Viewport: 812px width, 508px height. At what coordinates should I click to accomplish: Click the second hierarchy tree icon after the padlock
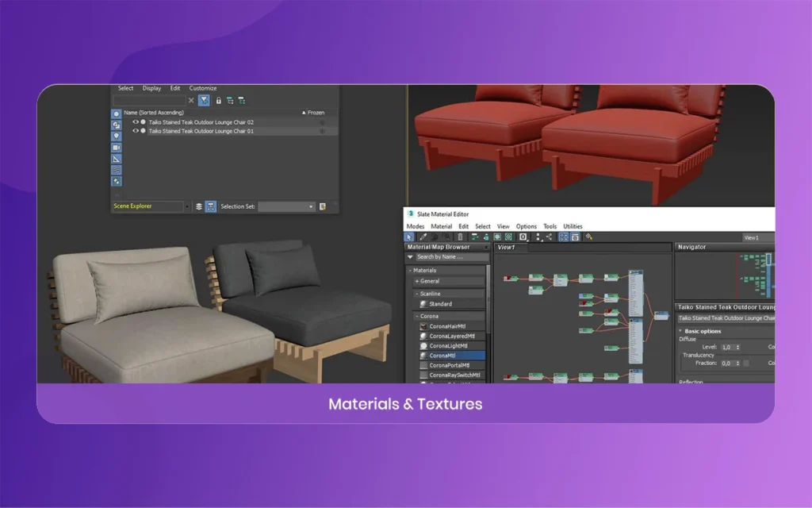tap(242, 101)
